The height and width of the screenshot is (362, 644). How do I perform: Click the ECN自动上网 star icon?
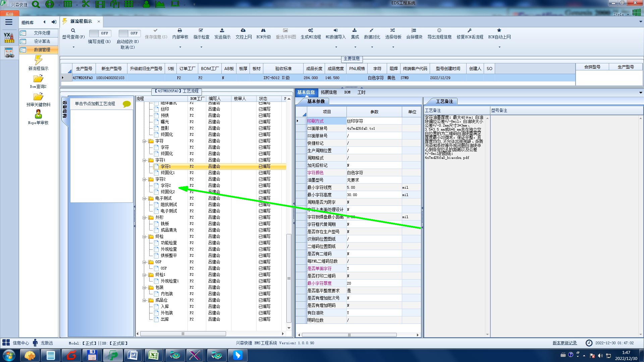coord(499,31)
